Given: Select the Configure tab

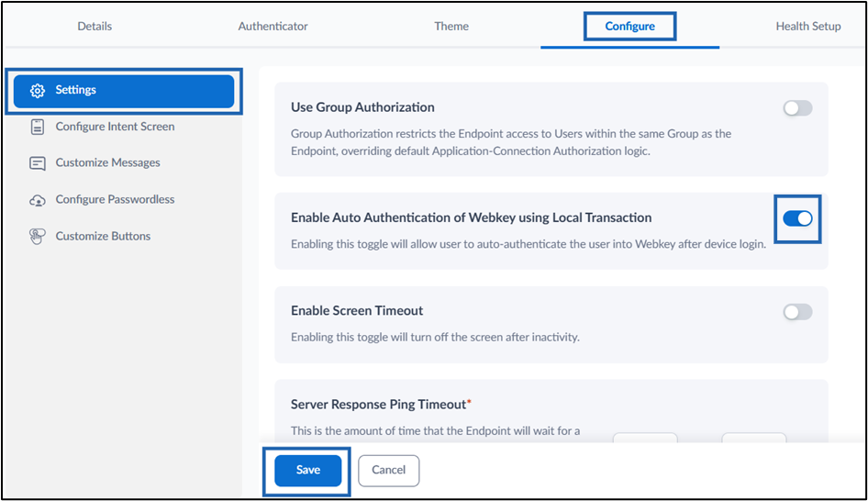Looking at the screenshot, I should (x=630, y=26).
